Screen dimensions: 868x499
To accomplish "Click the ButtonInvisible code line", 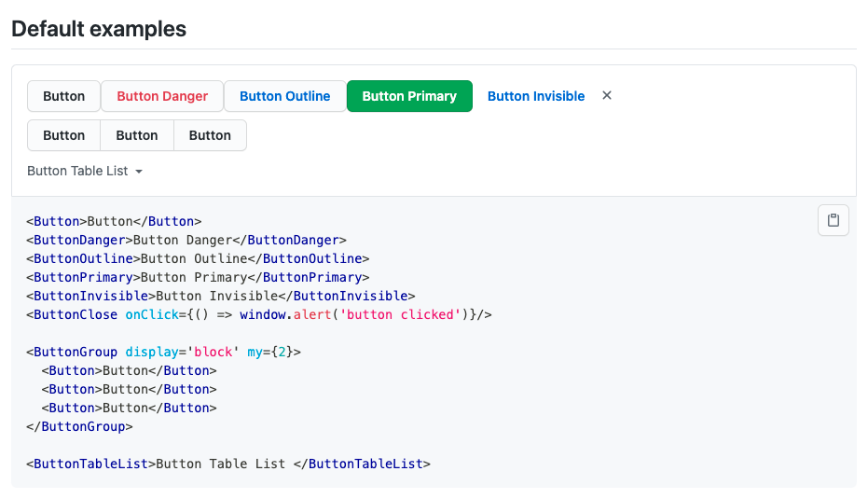I will click(220, 297).
